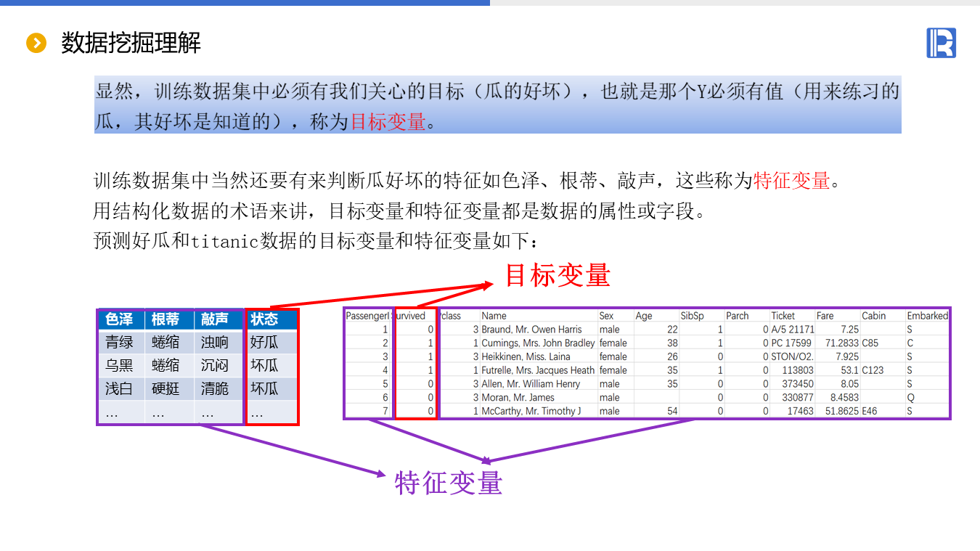Click cabin value C123
The image size is (980, 551).
(873, 370)
